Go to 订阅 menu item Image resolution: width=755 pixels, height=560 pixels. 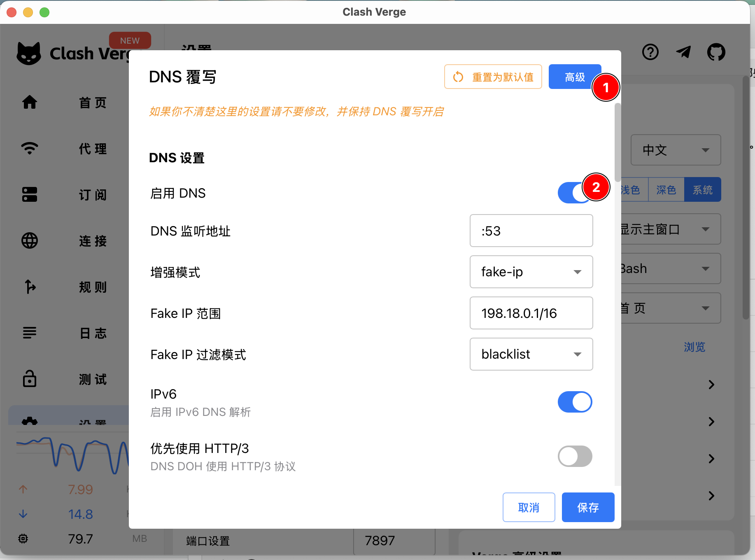coord(93,195)
